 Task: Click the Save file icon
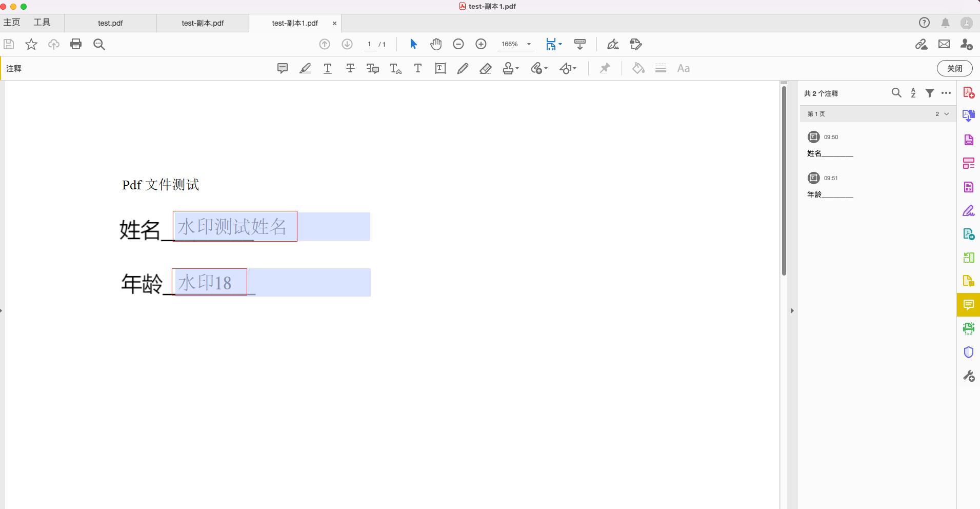point(9,44)
